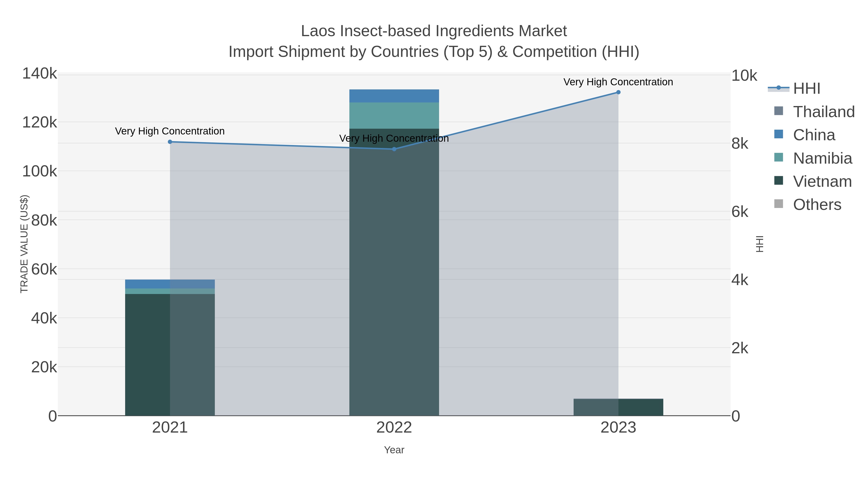The image size is (868, 488).
Task: Toggle Others series in legend
Action: point(808,204)
